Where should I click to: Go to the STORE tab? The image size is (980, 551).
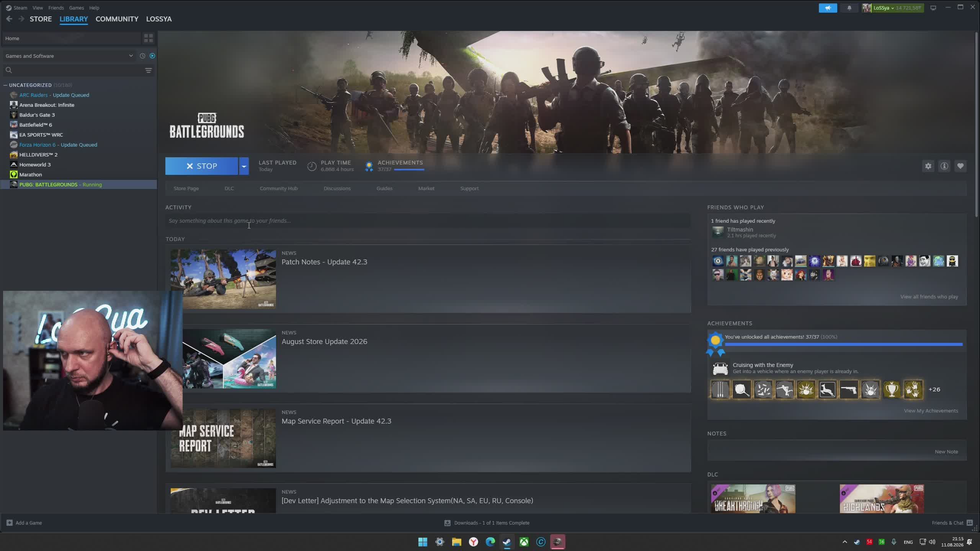41,19
